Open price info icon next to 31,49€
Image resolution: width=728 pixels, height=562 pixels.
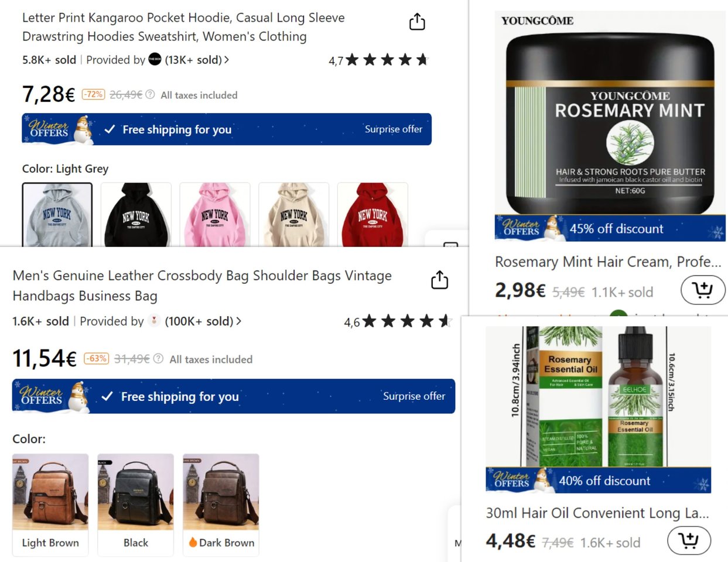(158, 358)
